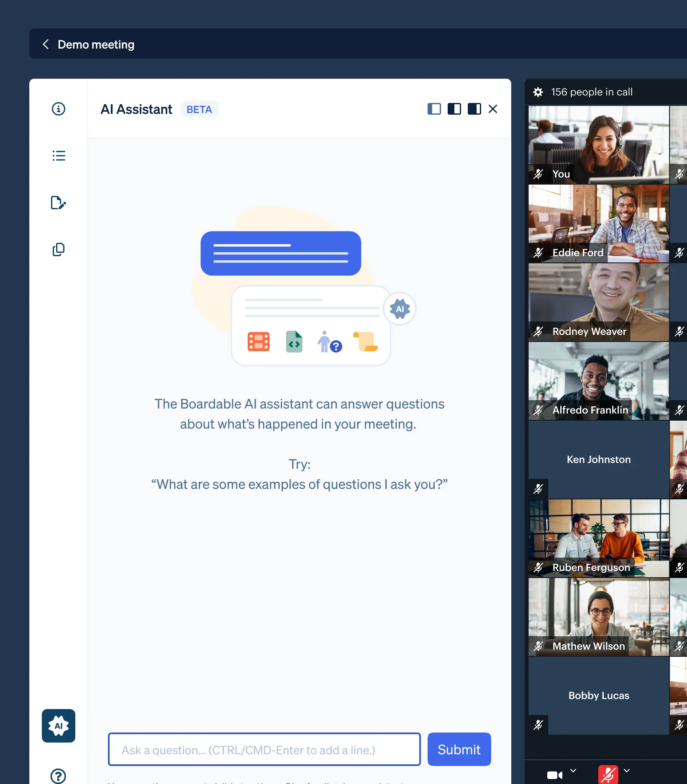Open the documents copy icon in sidebar
The image size is (687, 784).
[x=59, y=249]
